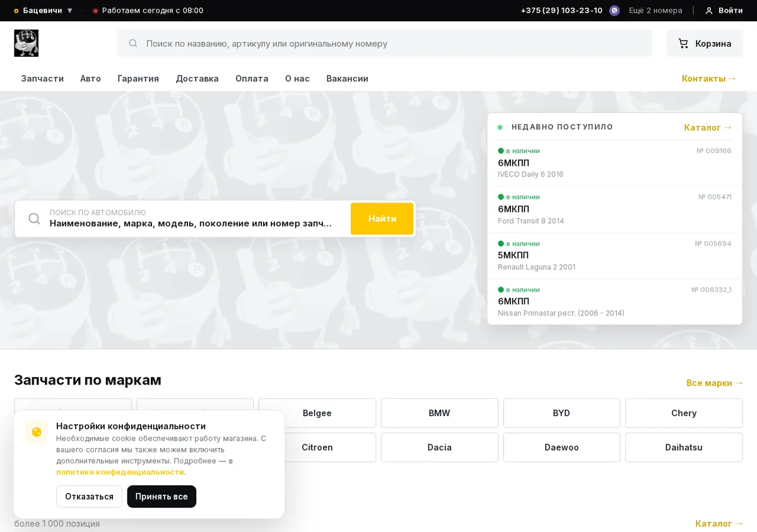
Task: Click the shopping cart icon
Action: click(x=683, y=43)
